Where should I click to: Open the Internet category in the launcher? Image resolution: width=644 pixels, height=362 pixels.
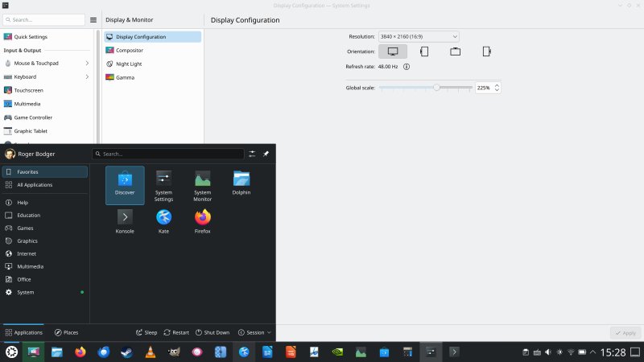coord(45,253)
